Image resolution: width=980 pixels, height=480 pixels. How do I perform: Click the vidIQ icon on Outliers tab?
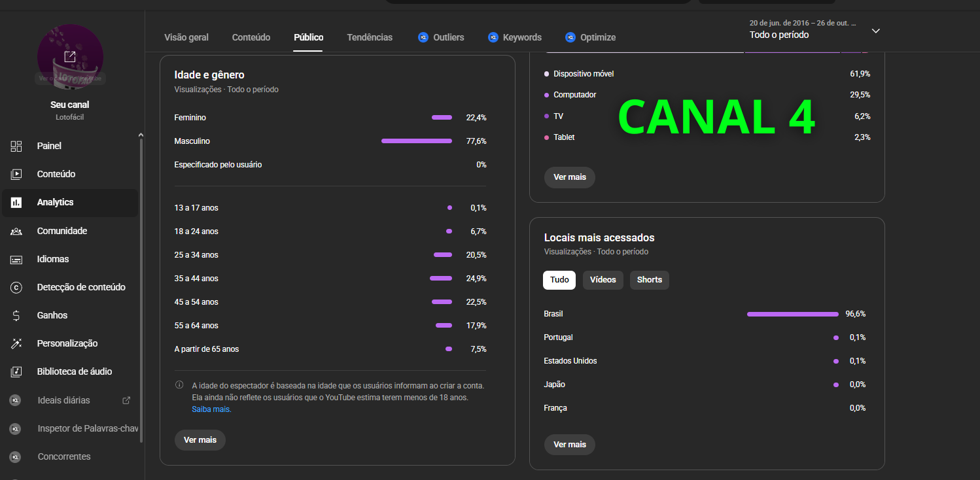click(423, 37)
